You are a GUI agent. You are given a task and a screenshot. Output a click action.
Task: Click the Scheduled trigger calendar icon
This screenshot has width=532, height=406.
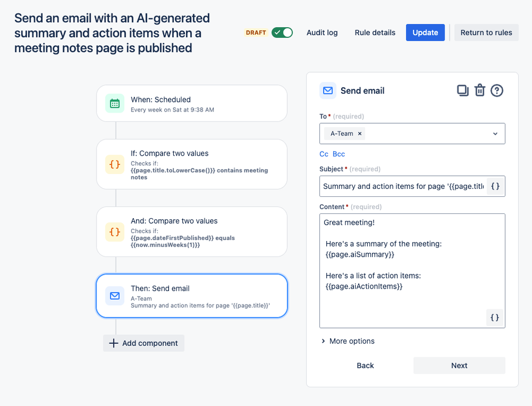pyautogui.click(x=115, y=103)
